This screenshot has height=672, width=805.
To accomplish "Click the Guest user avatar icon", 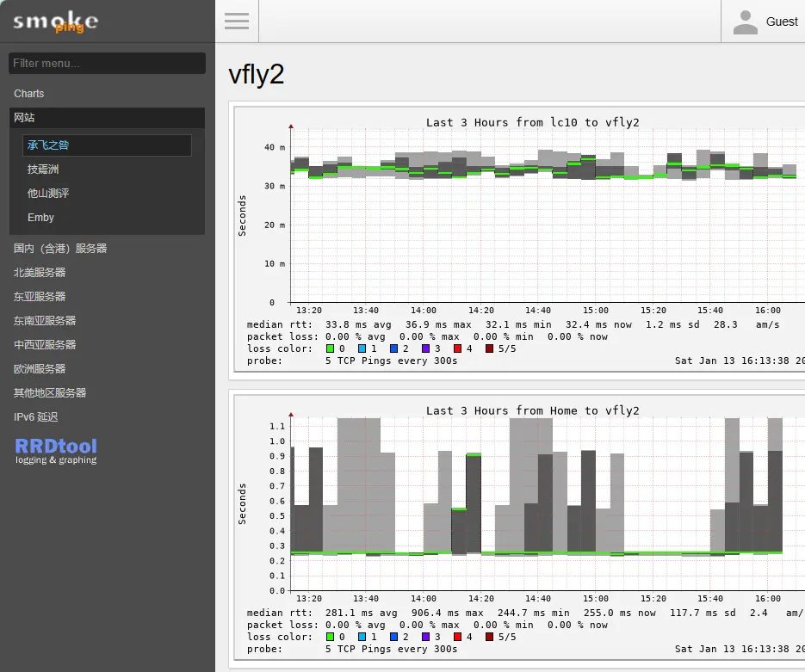I will point(745,22).
